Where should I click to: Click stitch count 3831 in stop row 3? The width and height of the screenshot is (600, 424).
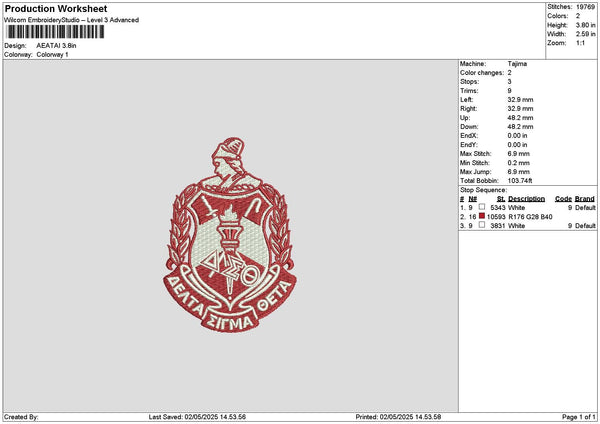498,226
